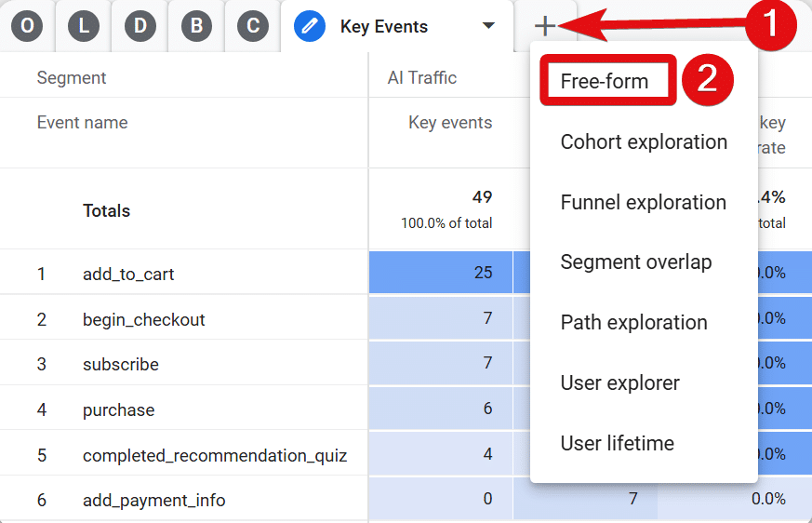The height and width of the screenshot is (523, 812).
Task: Click the Event name column header
Action: pos(83,122)
